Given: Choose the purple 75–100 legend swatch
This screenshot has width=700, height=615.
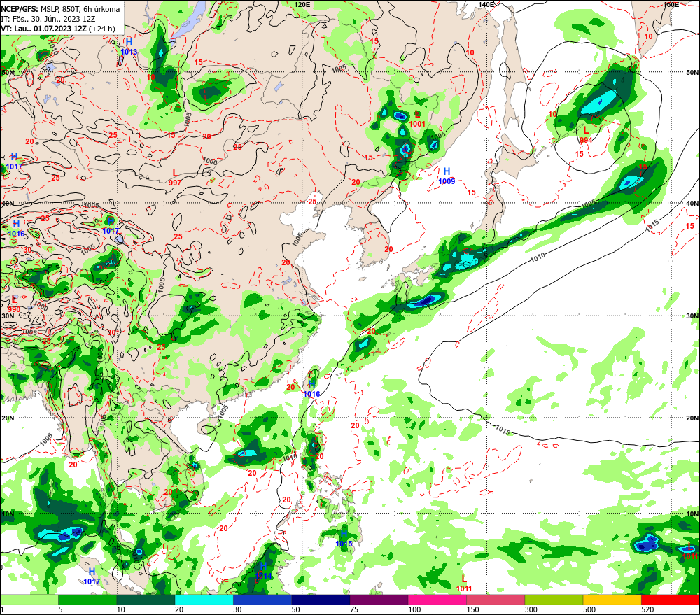Looking at the screenshot, I should click(x=379, y=600).
